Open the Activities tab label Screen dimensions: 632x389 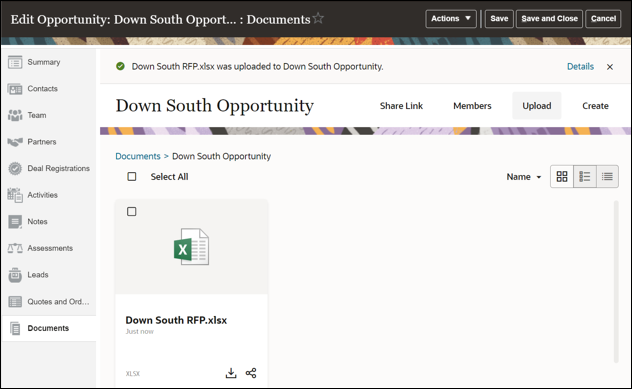[x=42, y=195]
